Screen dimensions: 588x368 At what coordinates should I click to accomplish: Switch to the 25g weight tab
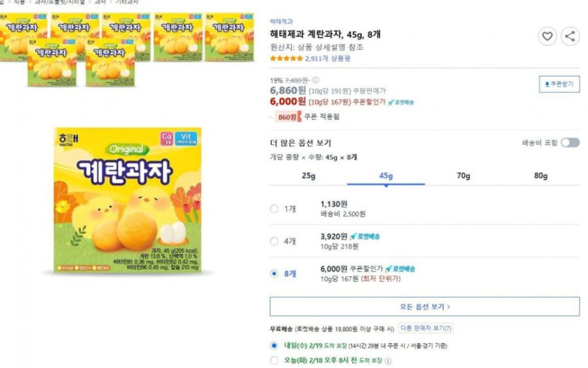(308, 176)
